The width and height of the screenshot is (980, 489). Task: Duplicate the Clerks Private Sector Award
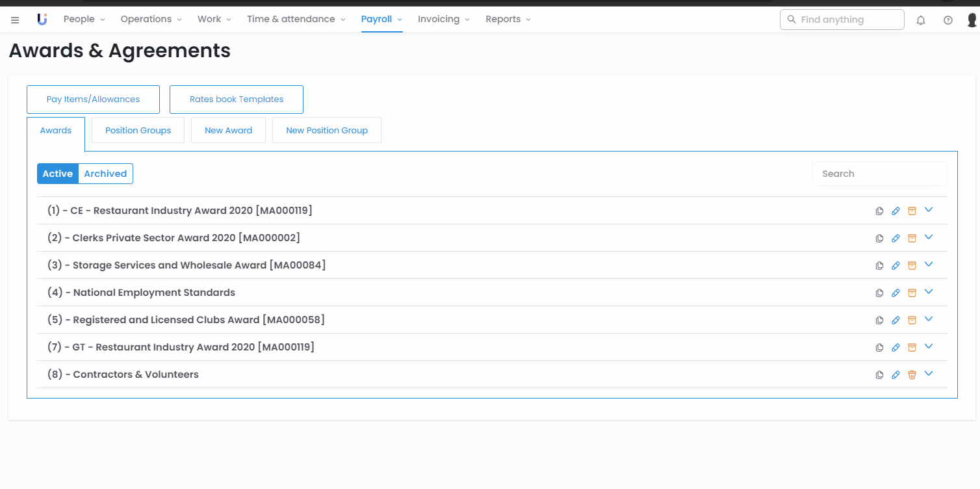click(x=879, y=239)
